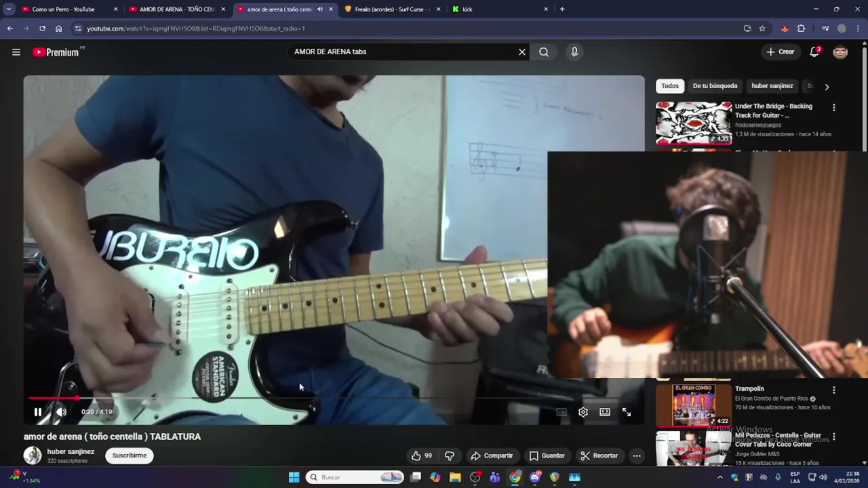Screen dimensions: 868x488
Task: Open Trampolín video title link
Action: [749, 389]
